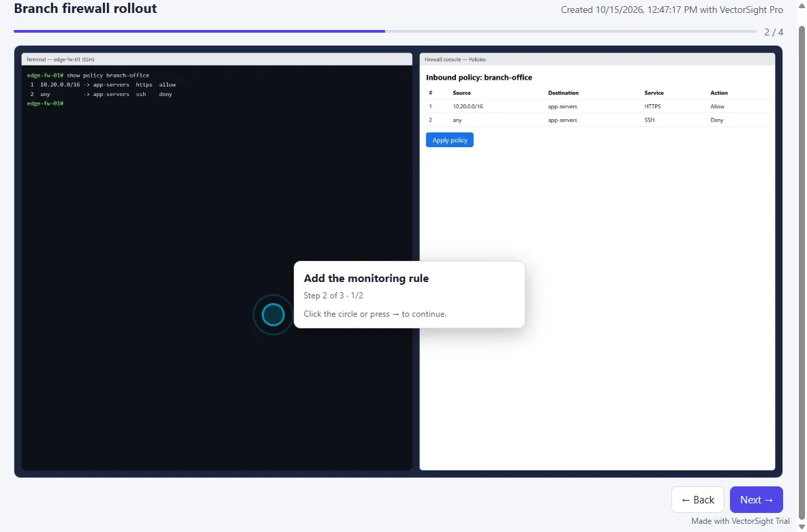
Task: Click the 'Add the monitoring rule' tooltip title
Action: pos(366,279)
